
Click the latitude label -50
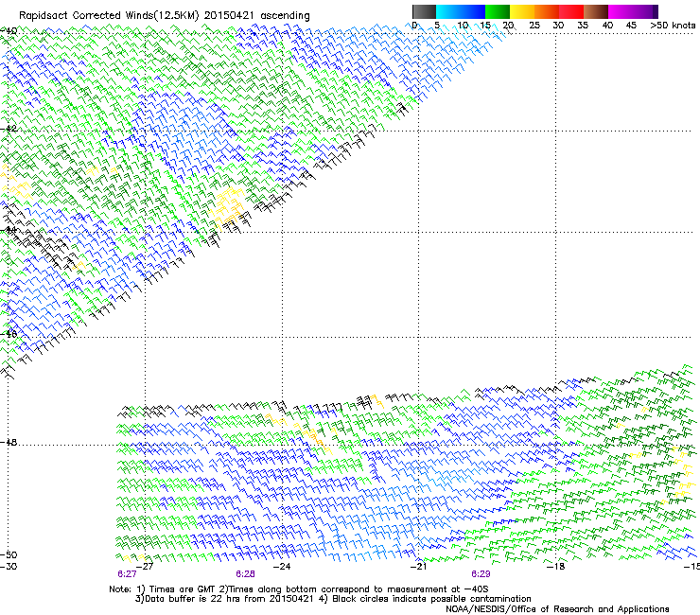[x=9, y=555]
